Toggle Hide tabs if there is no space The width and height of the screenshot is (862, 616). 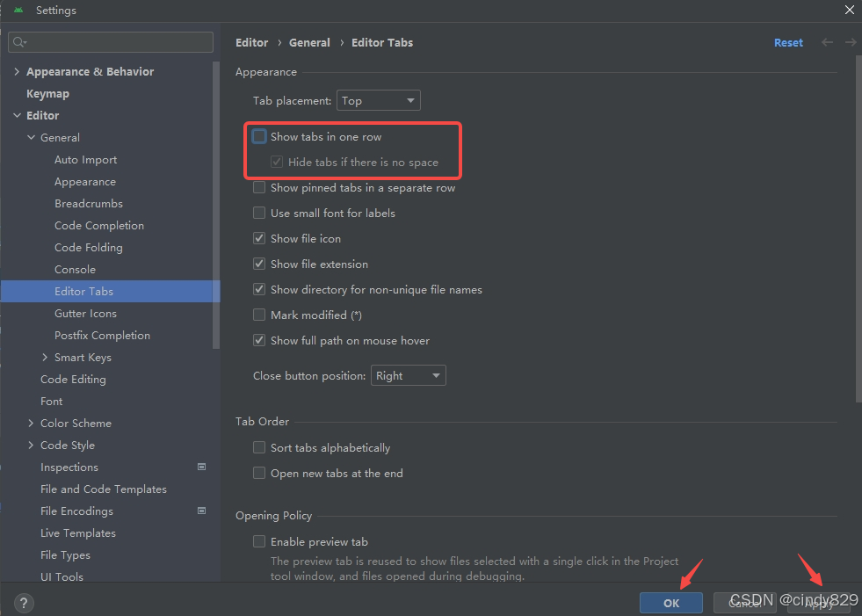[x=277, y=162]
